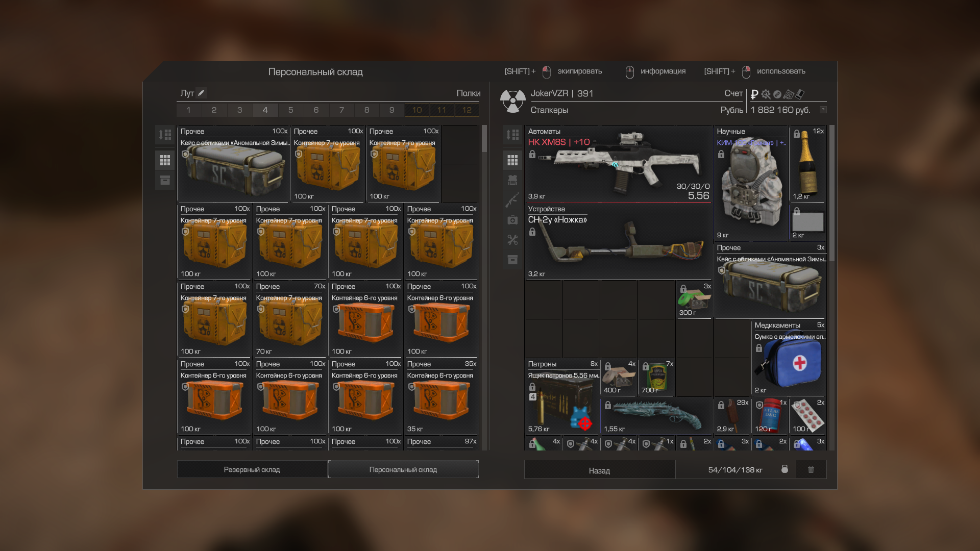Viewport: 980px width, 551px height.
Task: Select the tape box 400 г 4x
Action: 619,377
